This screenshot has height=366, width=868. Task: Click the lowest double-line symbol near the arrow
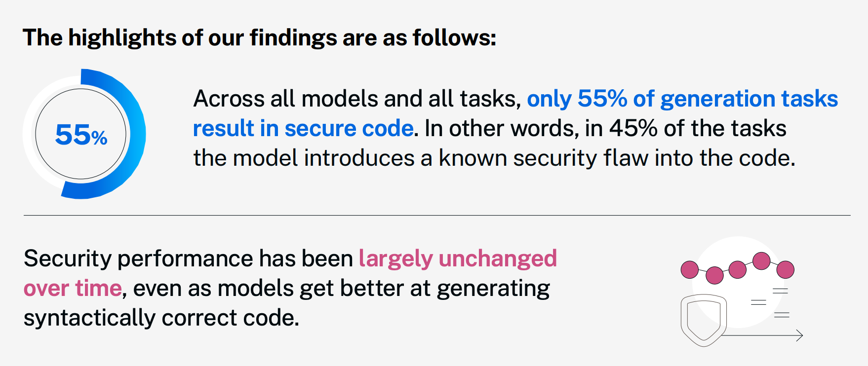point(782,315)
